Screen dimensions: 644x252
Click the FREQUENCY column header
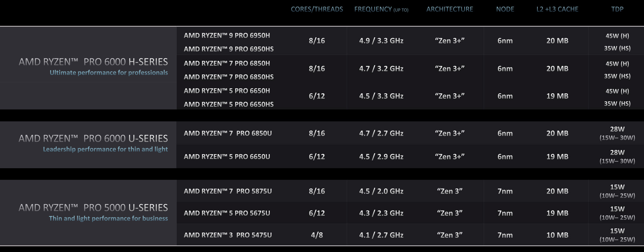point(381,9)
